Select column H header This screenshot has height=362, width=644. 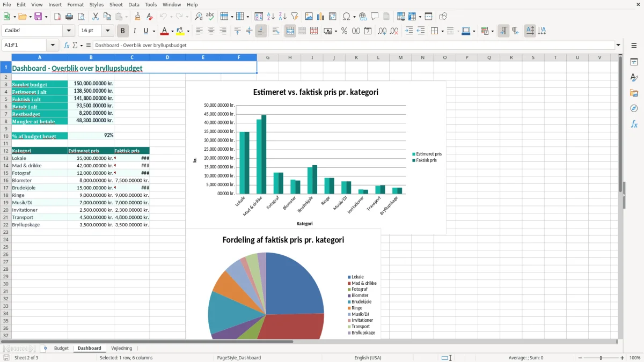click(290, 57)
